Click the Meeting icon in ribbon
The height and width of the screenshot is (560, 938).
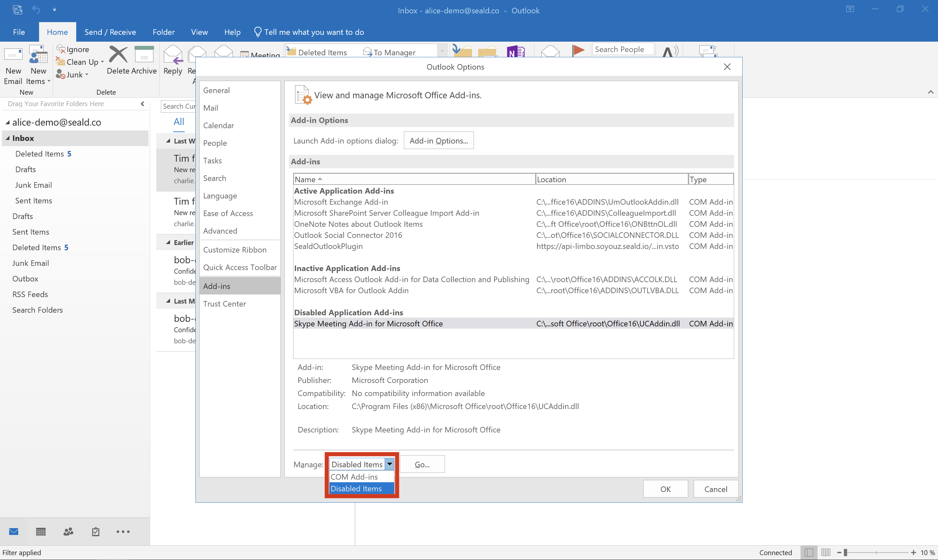click(x=260, y=53)
